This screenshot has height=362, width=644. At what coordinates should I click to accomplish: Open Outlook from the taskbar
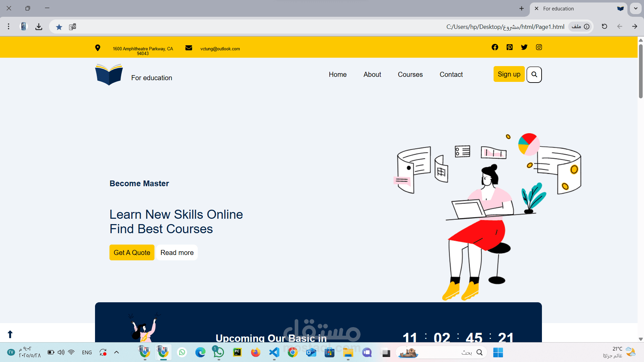(311, 352)
